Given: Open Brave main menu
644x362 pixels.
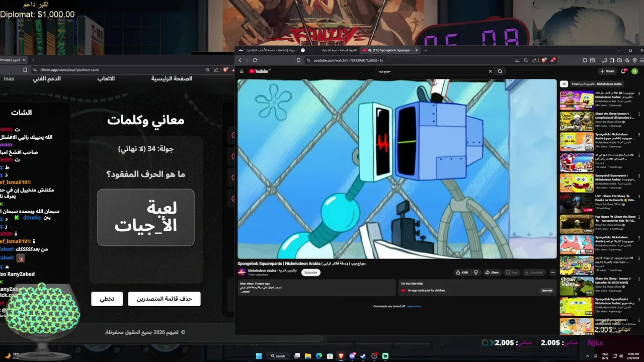Looking at the screenshot, I should click(x=641, y=60).
